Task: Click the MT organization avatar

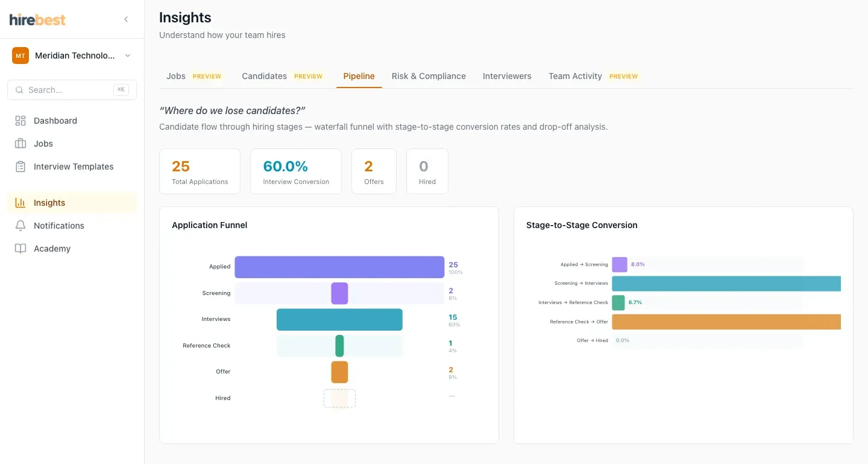Action: pos(20,56)
